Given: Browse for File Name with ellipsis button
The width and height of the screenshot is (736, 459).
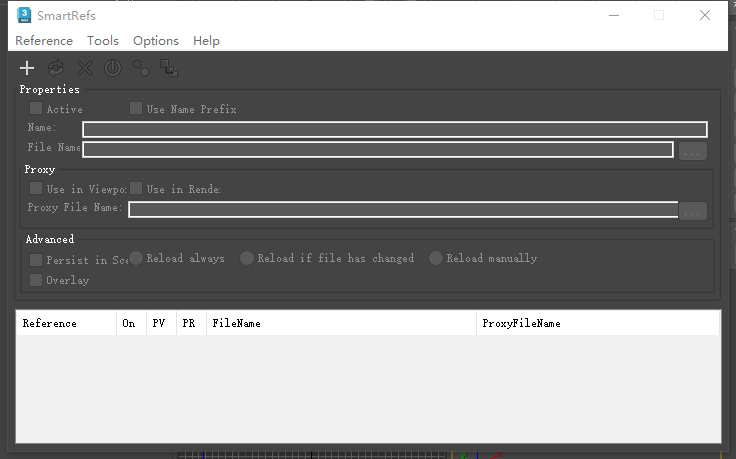Looking at the screenshot, I should (x=693, y=151).
